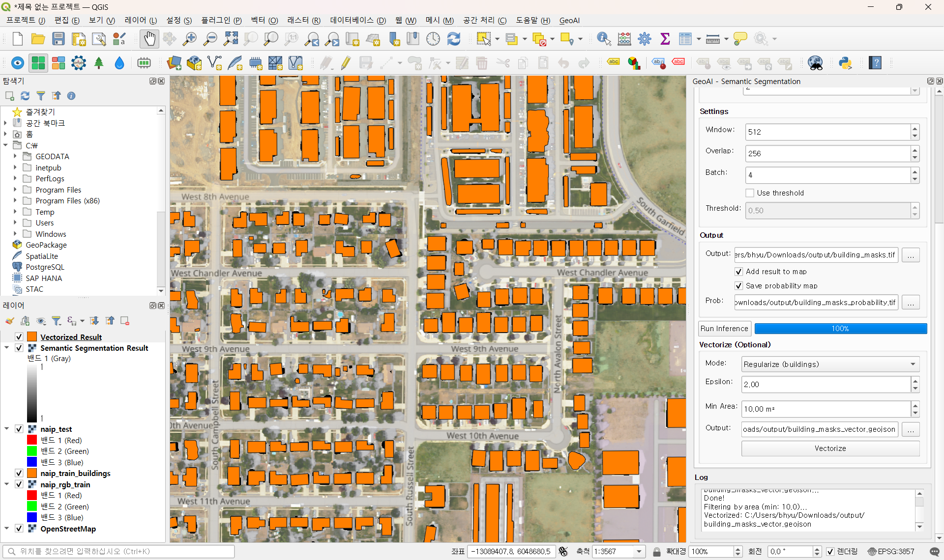Click the Refresh map icon

[453, 39]
